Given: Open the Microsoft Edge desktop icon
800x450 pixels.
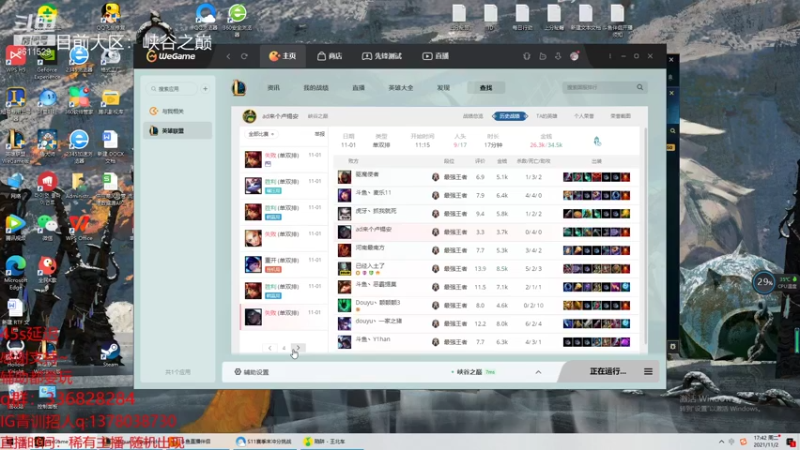Looking at the screenshot, I should (16, 273).
